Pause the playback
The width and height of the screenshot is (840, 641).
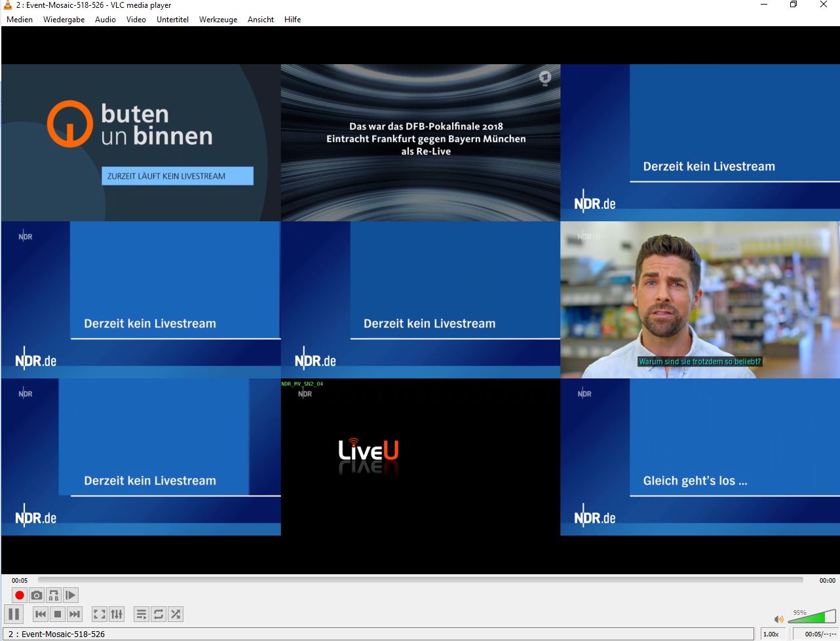14,614
